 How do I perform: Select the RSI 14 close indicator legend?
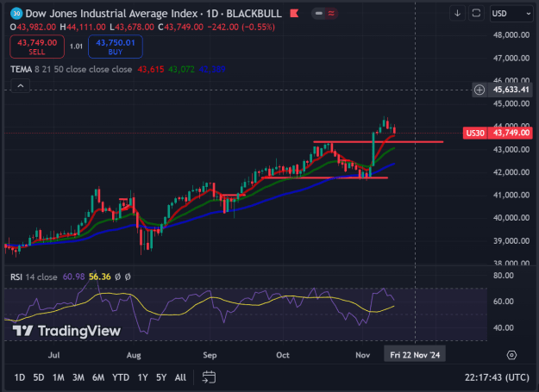pos(34,277)
